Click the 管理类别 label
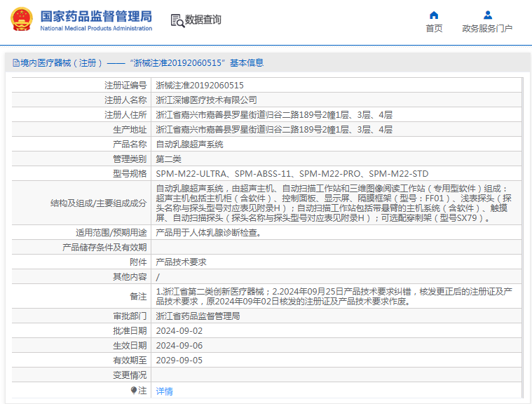 (130, 159)
